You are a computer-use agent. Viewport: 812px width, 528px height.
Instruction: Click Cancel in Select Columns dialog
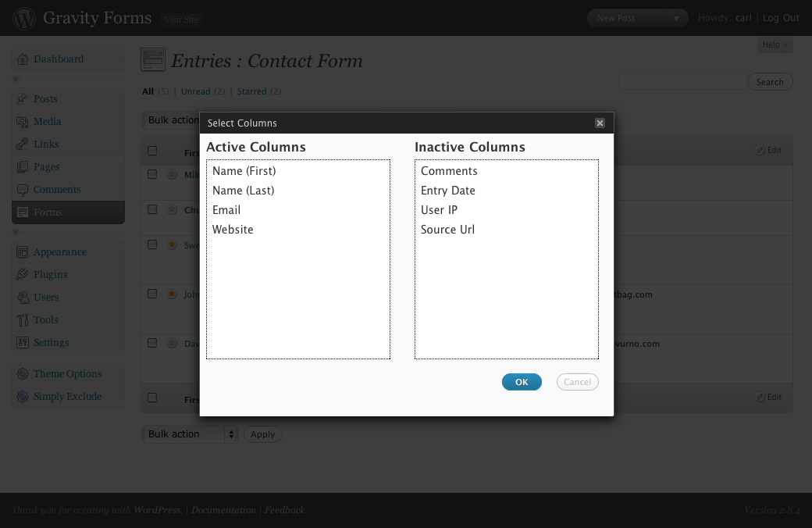tap(578, 382)
